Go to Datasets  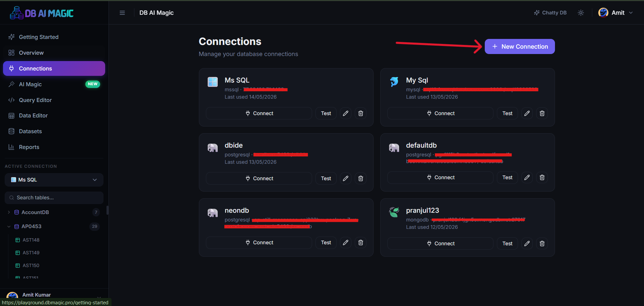tap(54, 131)
